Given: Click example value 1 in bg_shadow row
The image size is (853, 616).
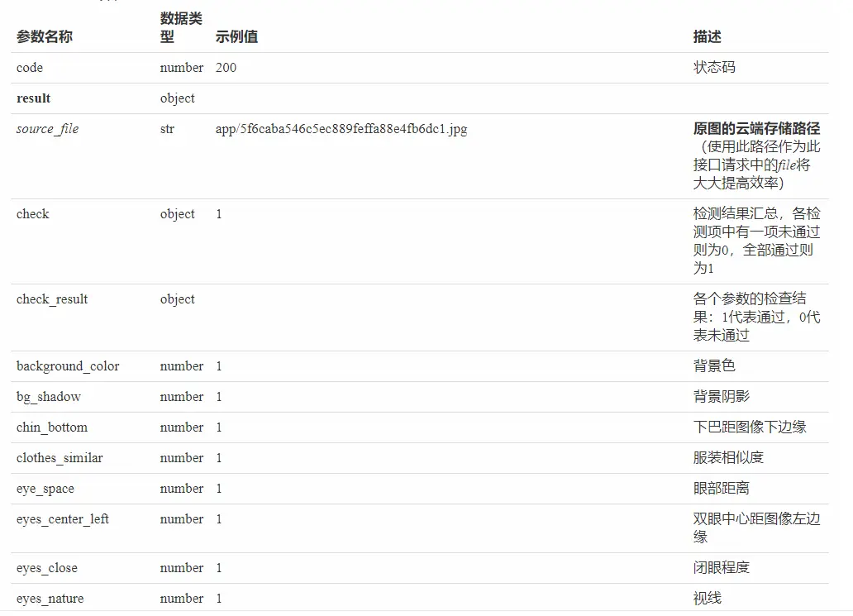Looking at the screenshot, I should (219, 397).
